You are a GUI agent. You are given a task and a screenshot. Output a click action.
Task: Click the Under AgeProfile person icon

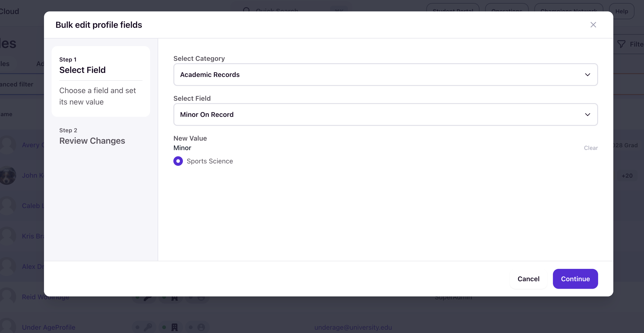tap(201, 327)
